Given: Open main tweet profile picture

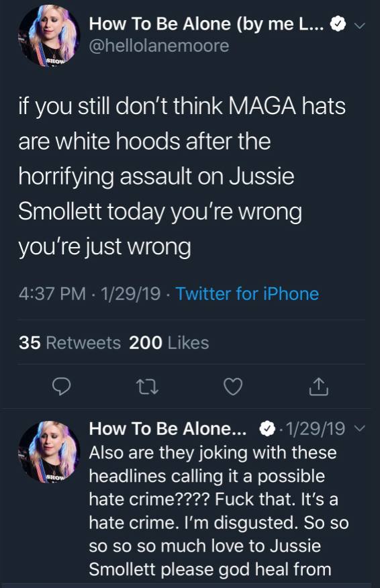Looking at the screenshot, I should (49, 36).
